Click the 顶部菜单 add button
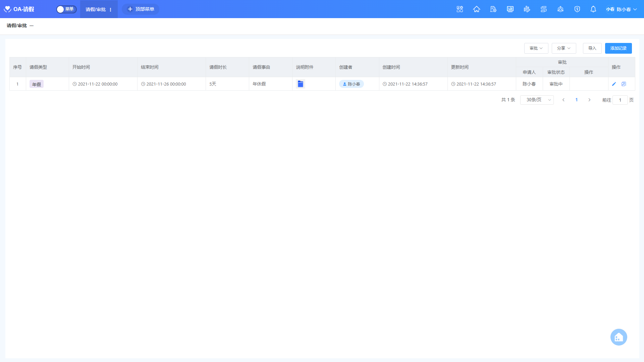The width and height of the screenshot is (644, 362). point(141,9)
